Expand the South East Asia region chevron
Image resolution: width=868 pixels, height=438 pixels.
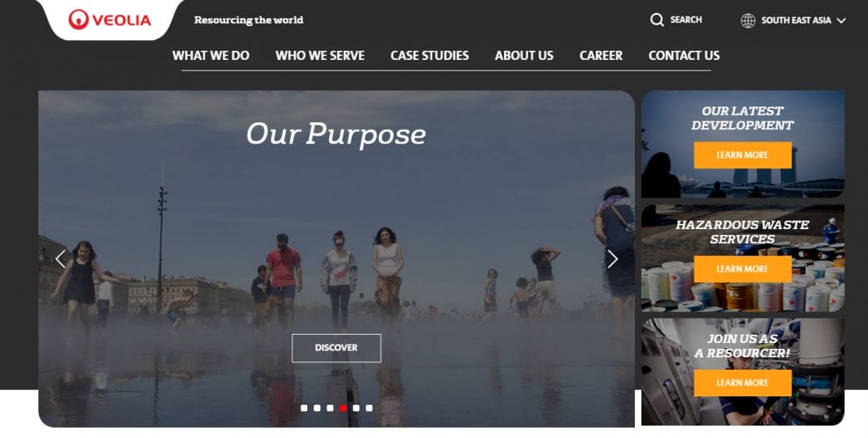click(841, 21)
